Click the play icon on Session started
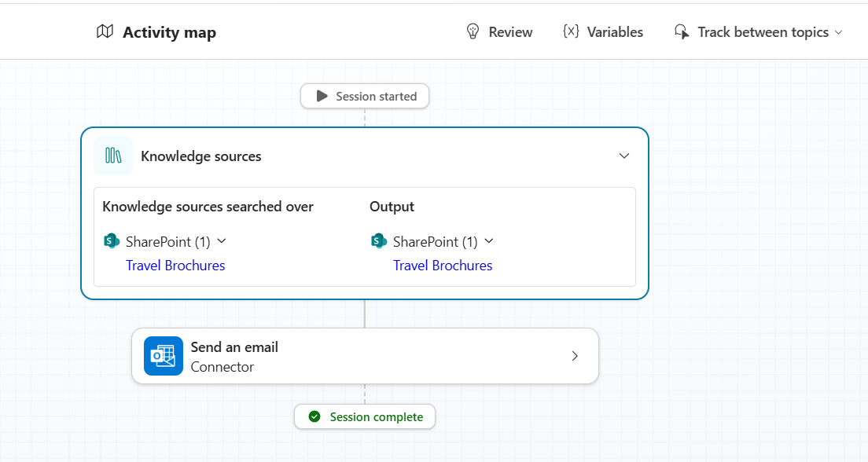Image resolution: width=868 pixels, height=462 pixels. coord(322,96)
